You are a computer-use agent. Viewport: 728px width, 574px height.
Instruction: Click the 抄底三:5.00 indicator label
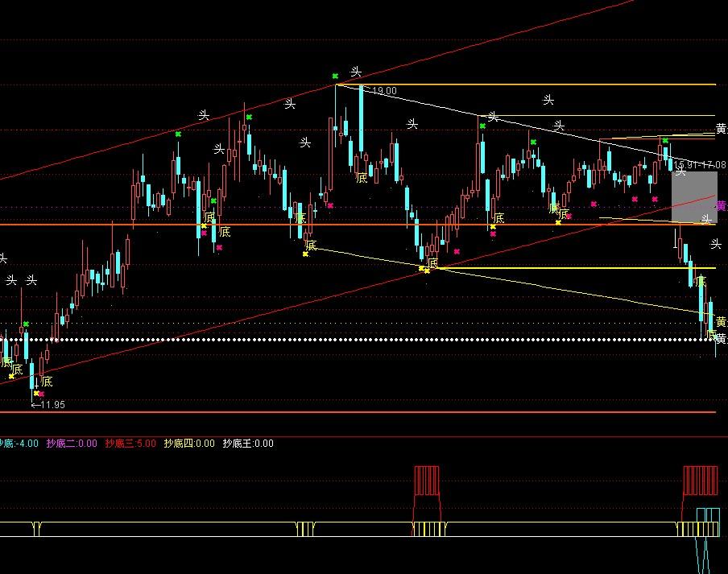click(x=130, y=443)
